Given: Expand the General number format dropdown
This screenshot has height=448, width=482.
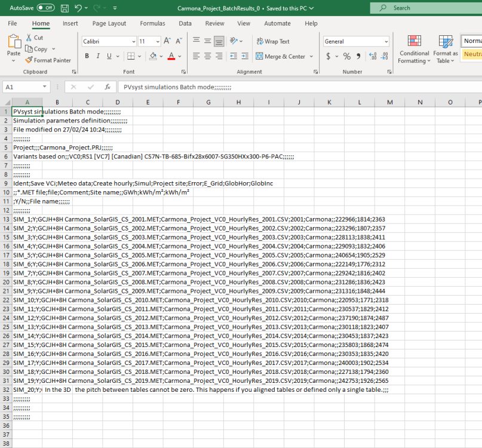Looking at the screenshot, I should (x=386, y=42).
